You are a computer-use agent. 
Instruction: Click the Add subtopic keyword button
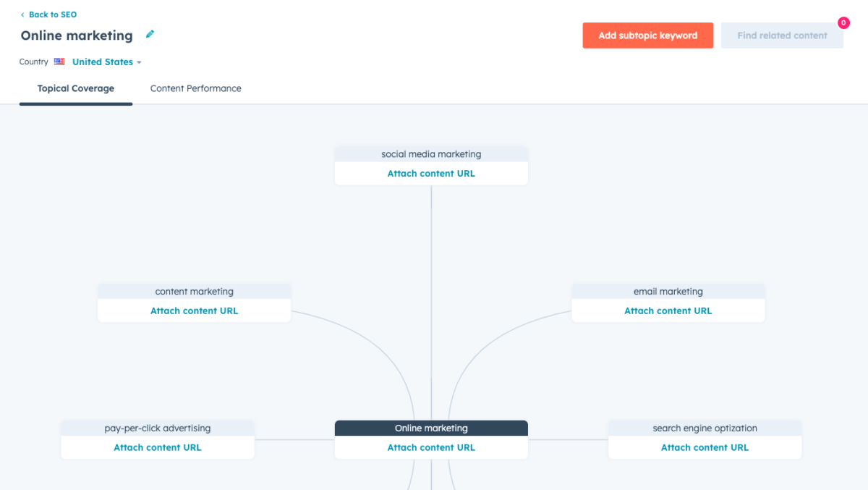pos(647,35)
